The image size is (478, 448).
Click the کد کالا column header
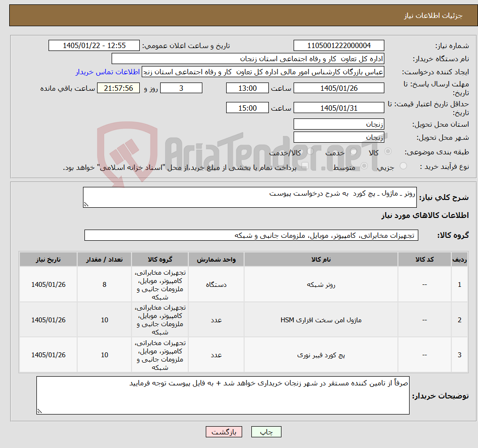click(x=424, y=259)
